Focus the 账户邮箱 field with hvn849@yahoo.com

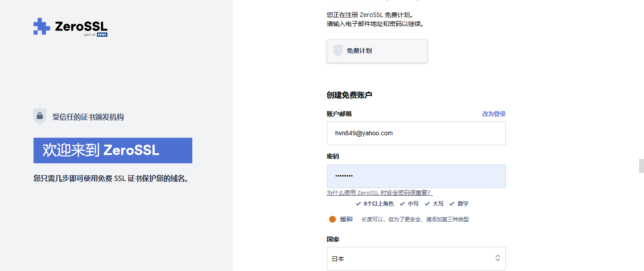pos(416,133)
